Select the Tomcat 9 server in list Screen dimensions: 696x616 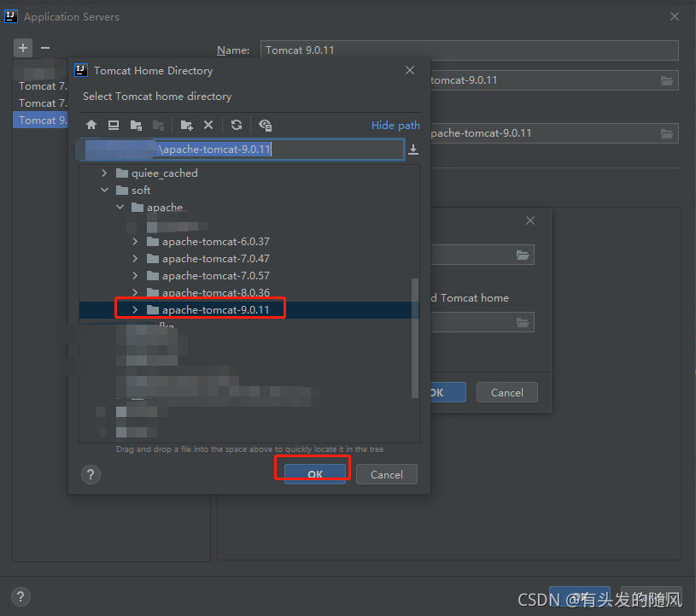pos(41,120)
